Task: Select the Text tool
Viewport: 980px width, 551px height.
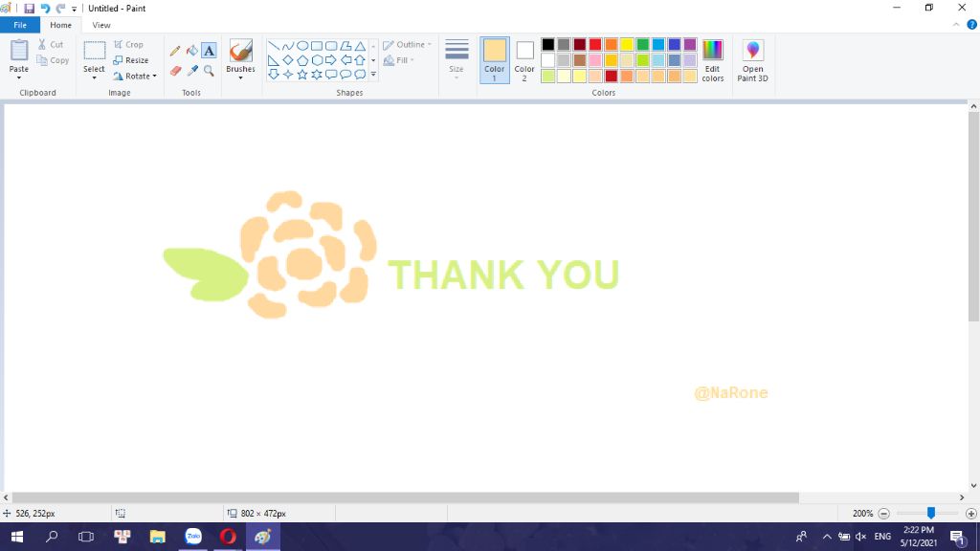Action: pyautogui.click(x=209, y=51)
